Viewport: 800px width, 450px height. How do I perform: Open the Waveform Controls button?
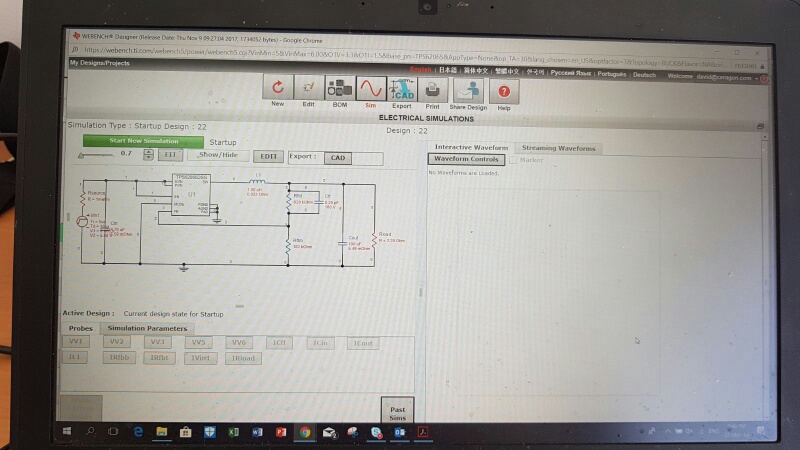pyautogui.click(x=466, y=159)
